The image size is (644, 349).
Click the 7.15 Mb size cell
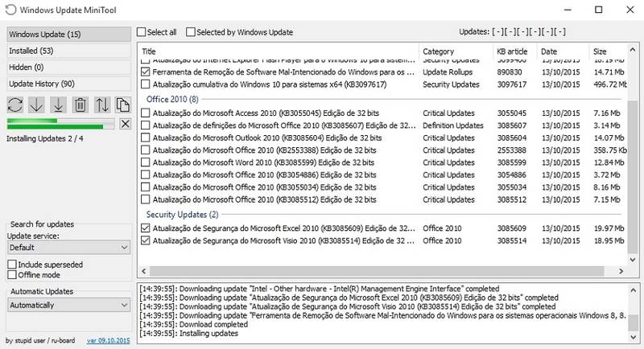607,199
